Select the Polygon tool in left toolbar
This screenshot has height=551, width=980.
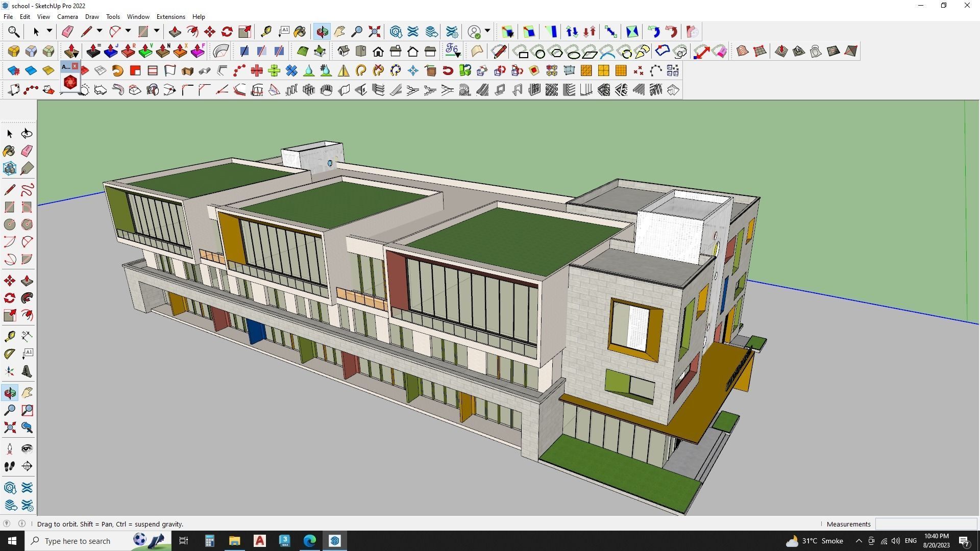[x=27, y=224]
